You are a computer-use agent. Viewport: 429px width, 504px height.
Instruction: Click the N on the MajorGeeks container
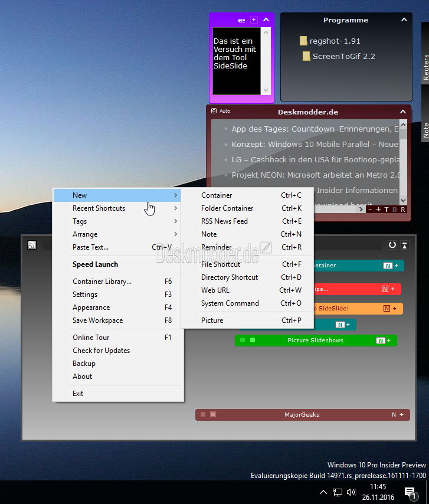click(394, 415)
